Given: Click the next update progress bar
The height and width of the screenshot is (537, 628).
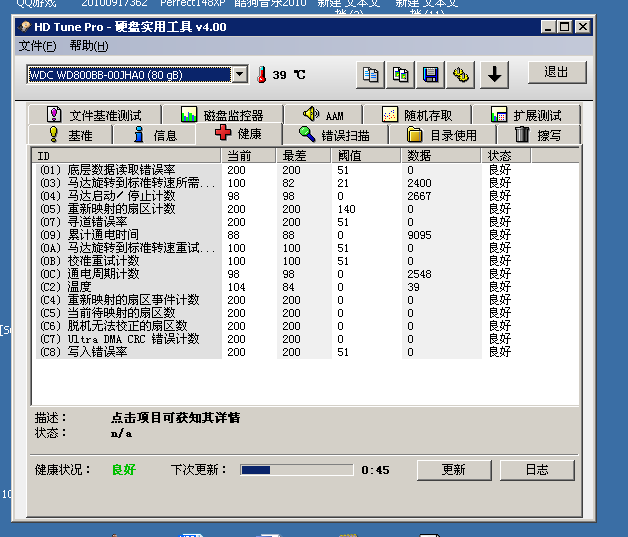Looking at the screenshot, I should (x=297, y=470).
